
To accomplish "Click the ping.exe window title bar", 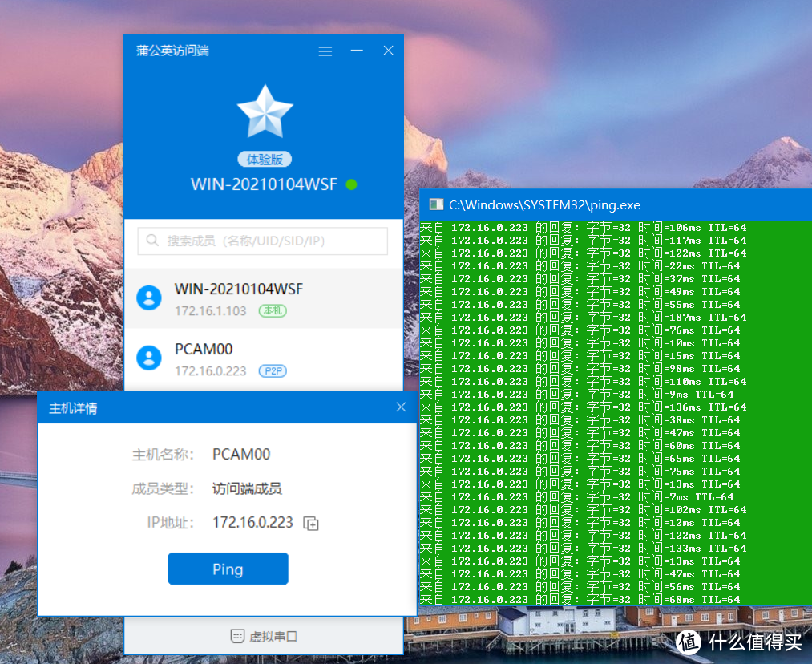I will click(616, 204).
